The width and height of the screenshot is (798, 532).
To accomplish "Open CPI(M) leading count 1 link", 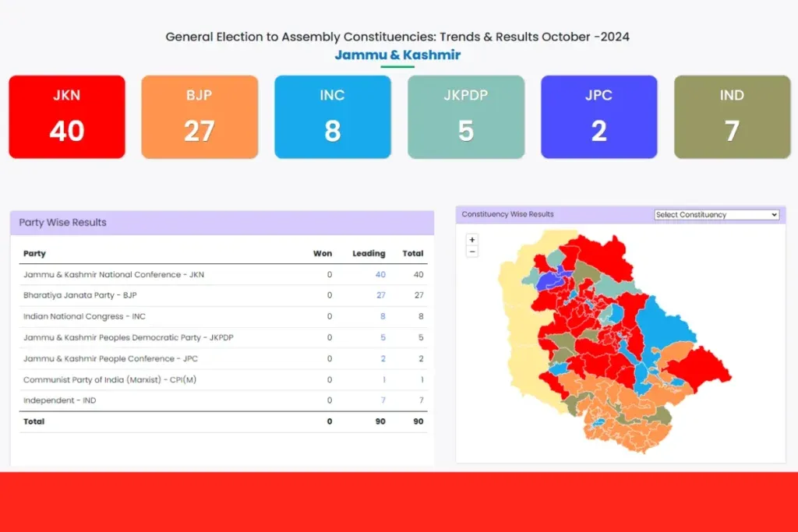I will click(383, 379).
